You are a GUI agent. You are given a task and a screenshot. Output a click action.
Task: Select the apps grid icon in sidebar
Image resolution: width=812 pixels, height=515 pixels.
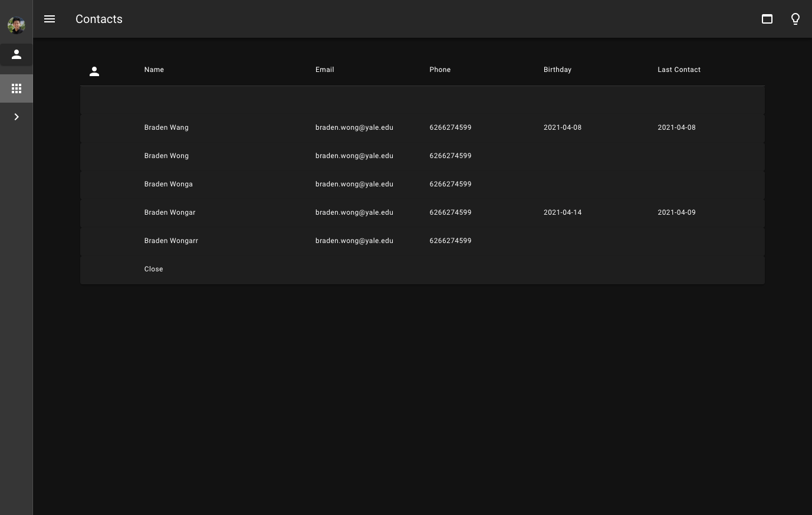[17, 88]
